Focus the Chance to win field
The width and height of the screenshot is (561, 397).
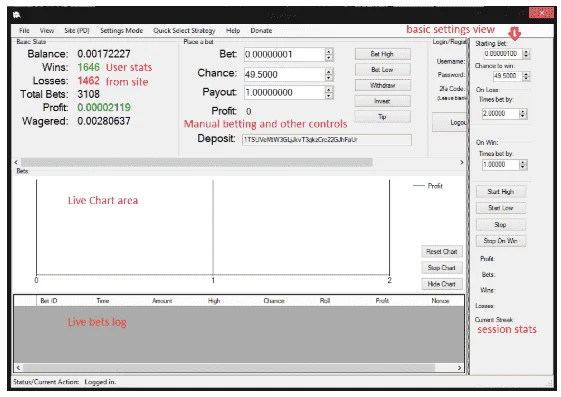pyautogui.click(x=507, y=76)
